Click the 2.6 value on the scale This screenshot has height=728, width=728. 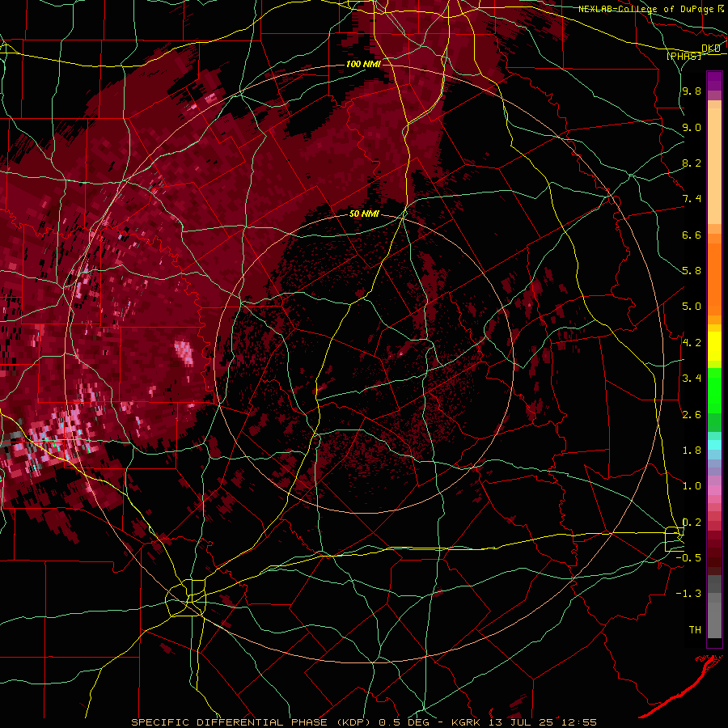click(692, 415)
